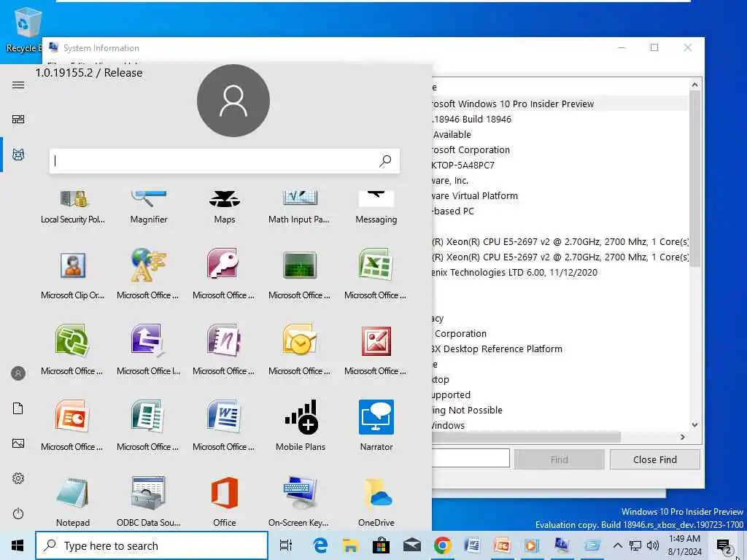Open Math Input Panel
The image size is (747, 560).
[300, 208]
